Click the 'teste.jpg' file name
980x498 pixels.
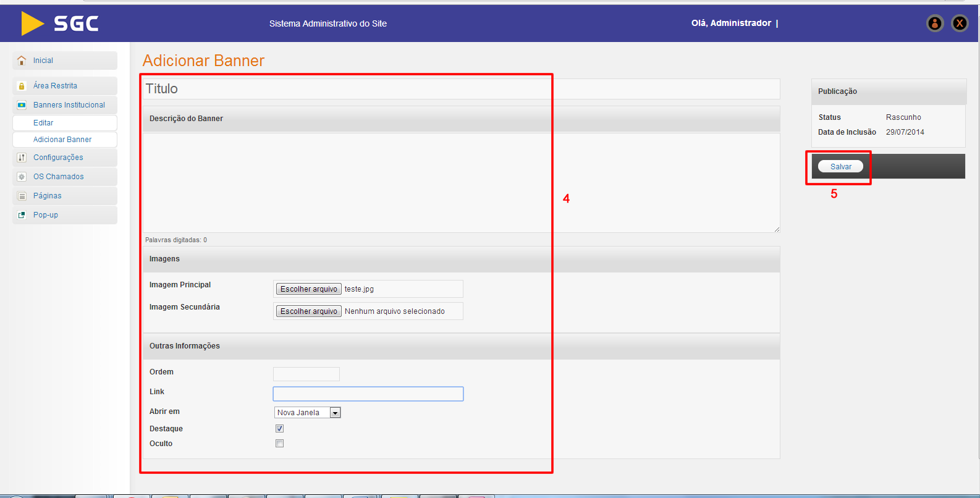359,289
